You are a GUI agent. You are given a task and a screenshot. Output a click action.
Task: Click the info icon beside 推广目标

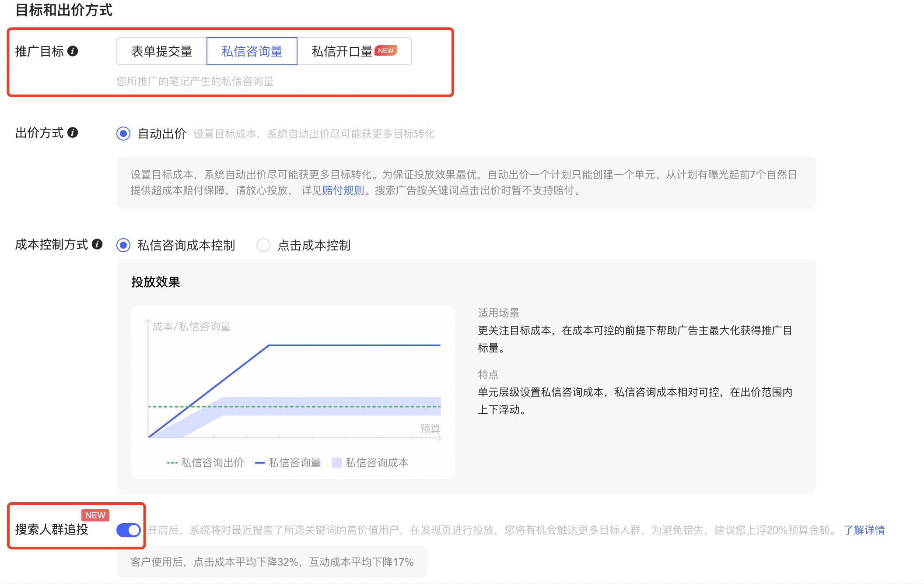click(73, 51)
